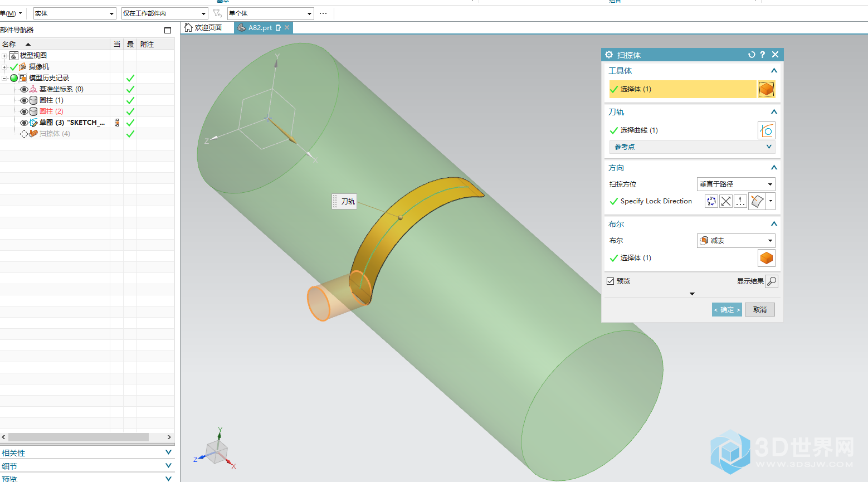This screenshot has height=482, width=868.
Task: Collapse the direction section
Action: (774, 168)
